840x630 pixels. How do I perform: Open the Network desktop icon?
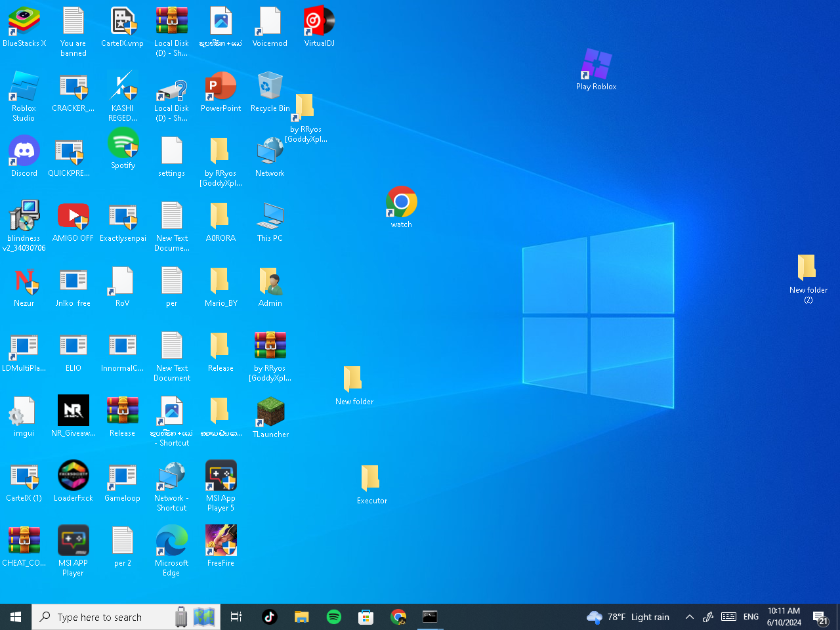[x=270, y=157]
